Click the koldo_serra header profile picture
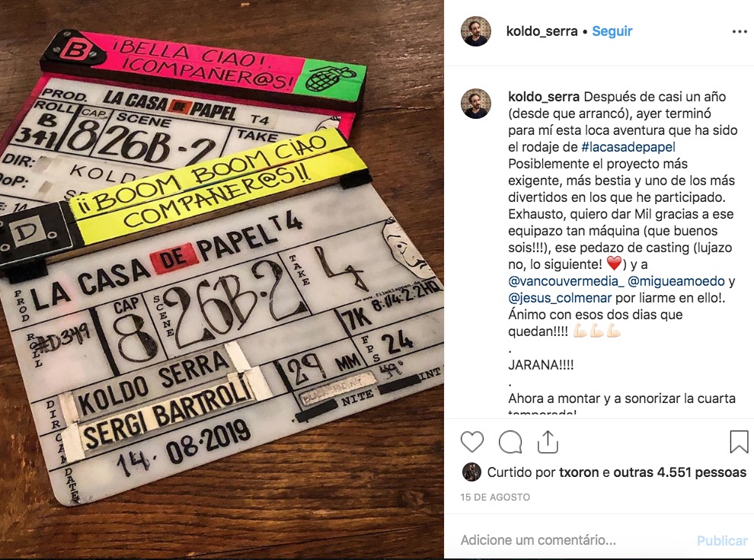This screenshot has height=560, width=754. pyautogui.click(x=476, y=31)
